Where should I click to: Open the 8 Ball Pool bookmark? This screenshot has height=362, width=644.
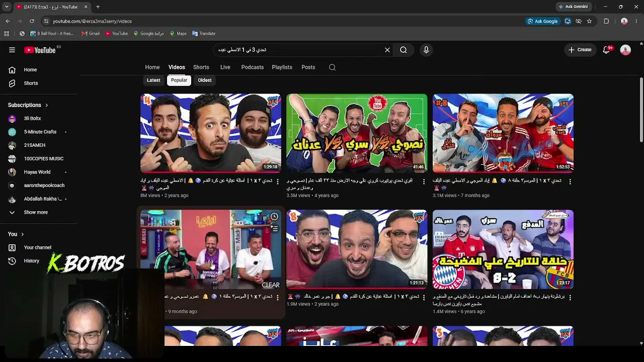click(52, 34)
